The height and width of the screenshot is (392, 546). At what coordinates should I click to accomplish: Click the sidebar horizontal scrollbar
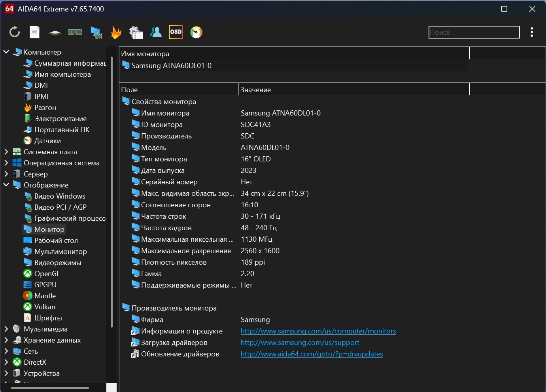pyautogui.click(x=49, y=388)
